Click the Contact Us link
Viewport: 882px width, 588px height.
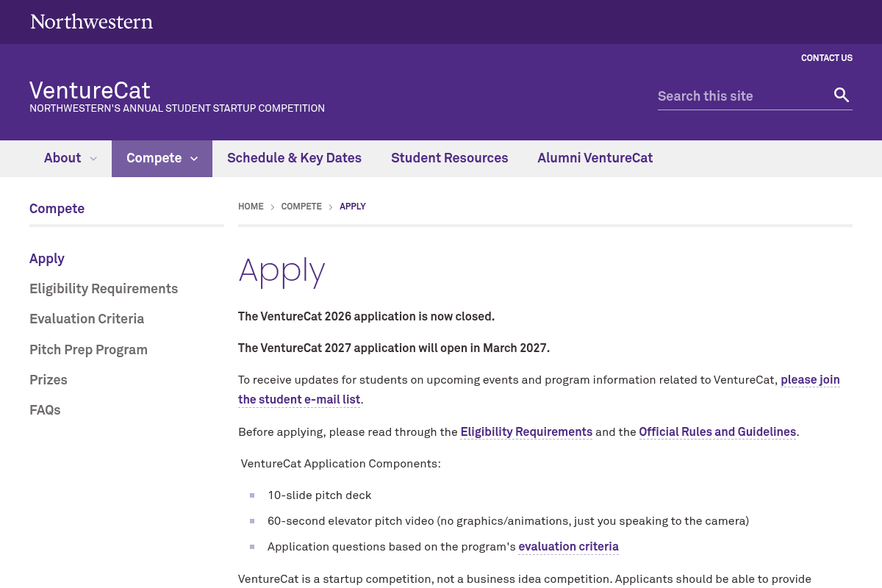827,58
